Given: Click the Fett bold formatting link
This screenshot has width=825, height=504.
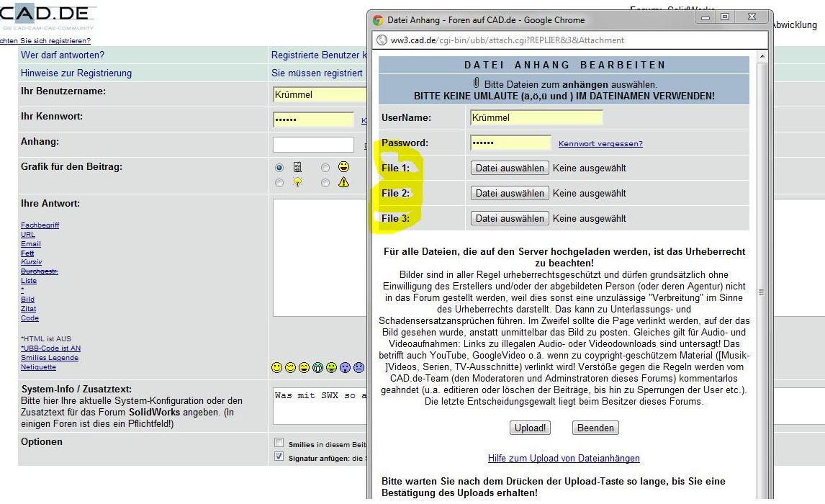Looking at the screenshot, I should pos(27,253).
